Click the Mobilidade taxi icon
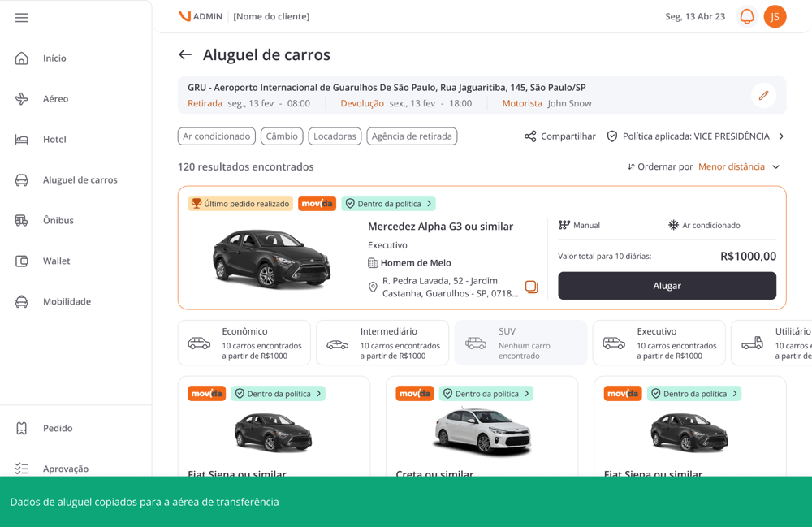Image resolution: width=812 pixels, height=527 pixels. click(21, 301)
